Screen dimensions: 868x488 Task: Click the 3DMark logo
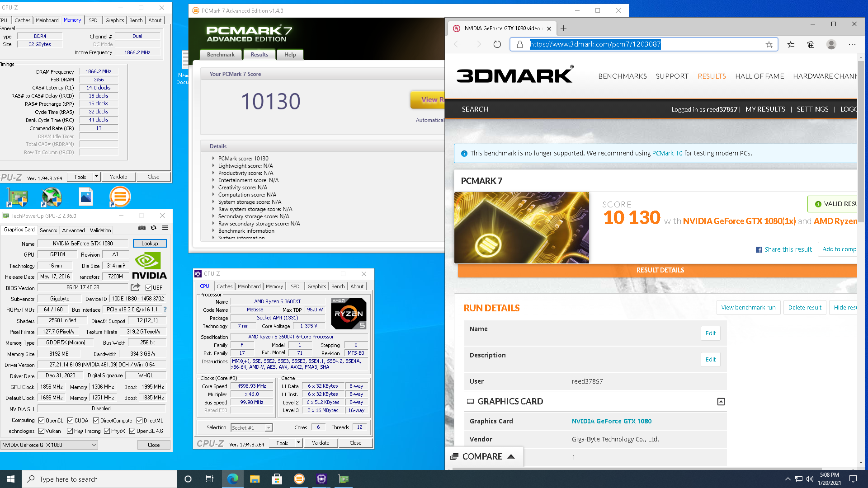(x=515, y=75)
